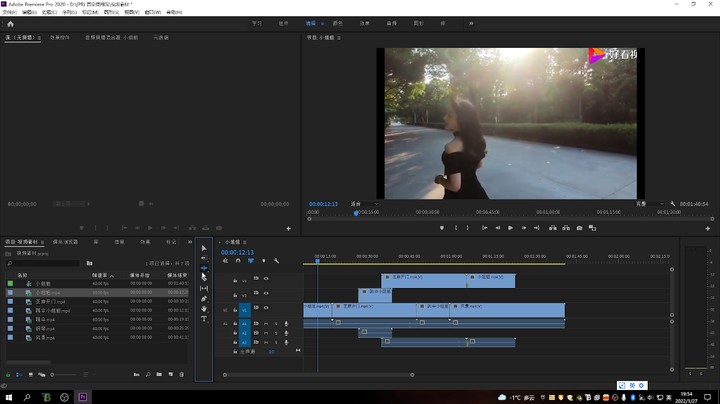
Task: Click the nest sequence icon in the timeline header
Action: 225,261
